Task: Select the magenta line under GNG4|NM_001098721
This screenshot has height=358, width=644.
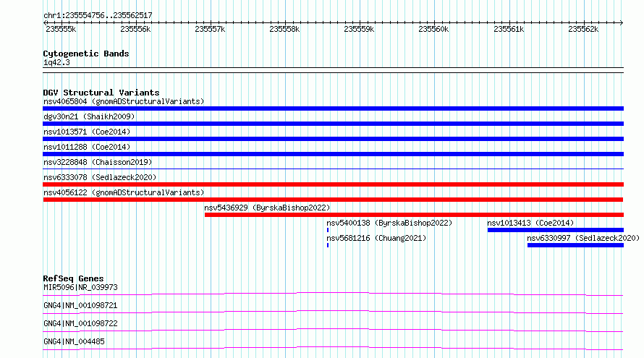Action: tap(333, 312)
